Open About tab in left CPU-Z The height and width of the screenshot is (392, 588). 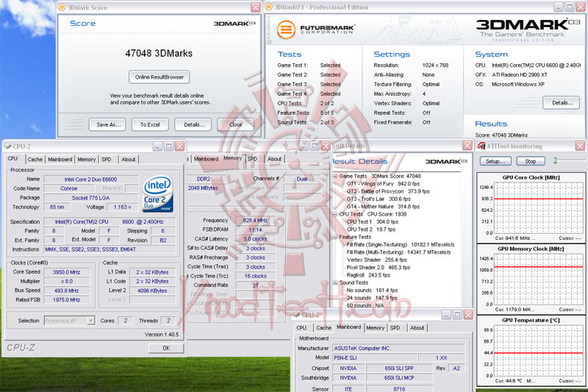(128, 160)
